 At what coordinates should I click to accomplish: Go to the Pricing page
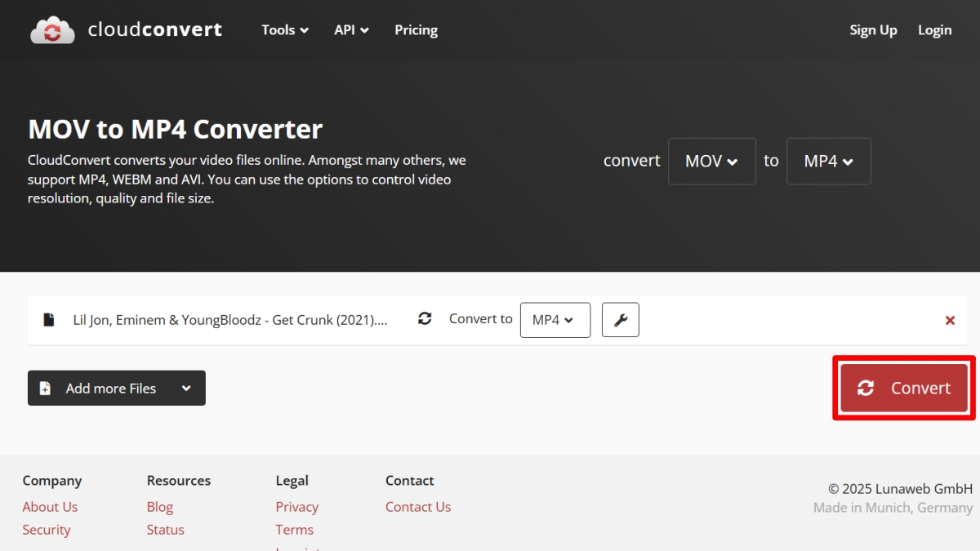click(x=416, y=30)
